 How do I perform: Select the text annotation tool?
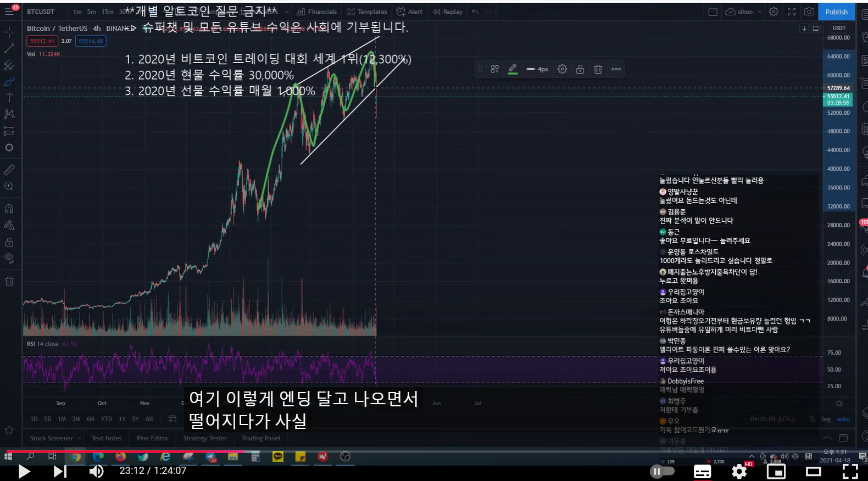click(9, 98)
